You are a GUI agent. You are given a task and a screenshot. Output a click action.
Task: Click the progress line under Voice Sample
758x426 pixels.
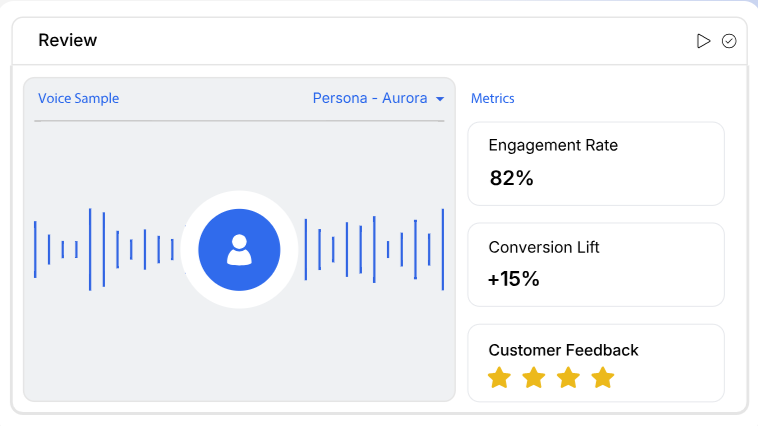pos(239,121)
